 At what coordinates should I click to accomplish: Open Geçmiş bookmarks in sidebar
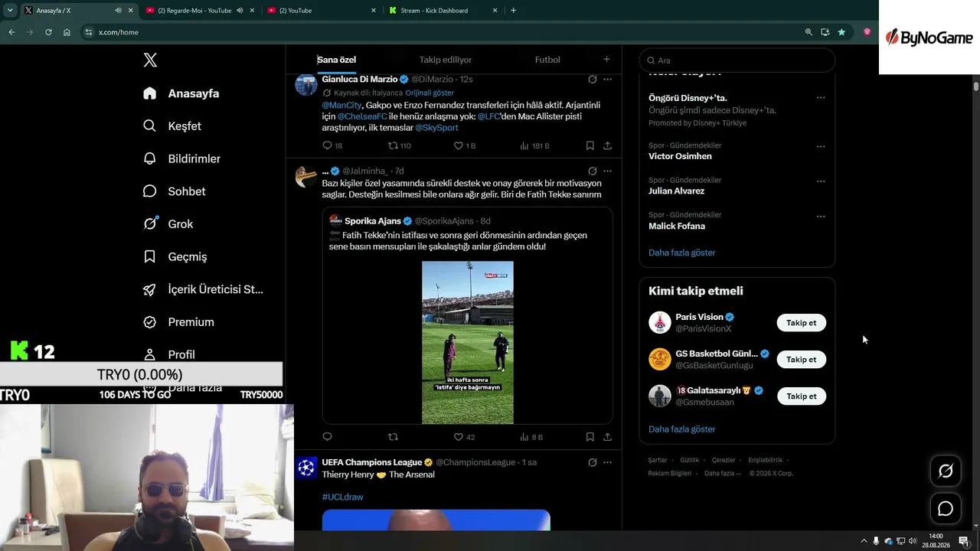[175, 256]
